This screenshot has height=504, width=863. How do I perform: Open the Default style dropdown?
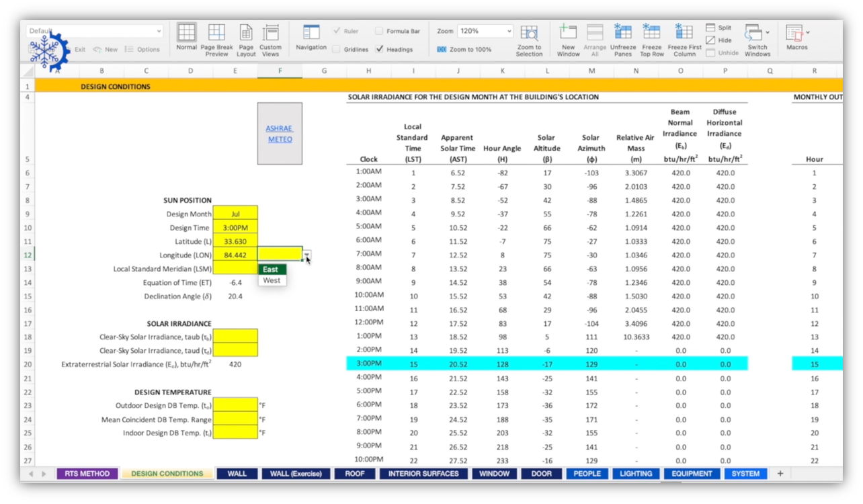pos(159,30)
